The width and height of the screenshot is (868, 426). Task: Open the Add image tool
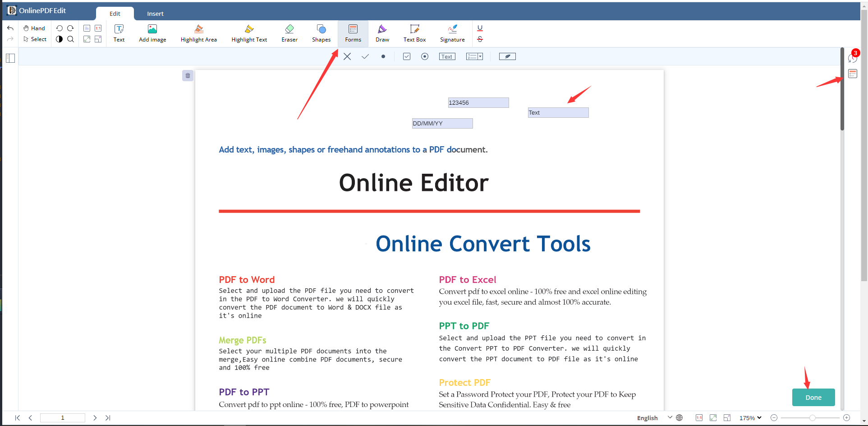152,33
